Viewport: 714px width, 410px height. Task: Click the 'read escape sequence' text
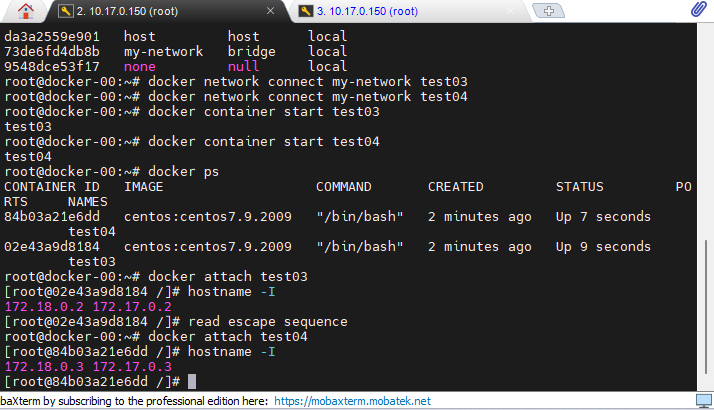(268, 322)
